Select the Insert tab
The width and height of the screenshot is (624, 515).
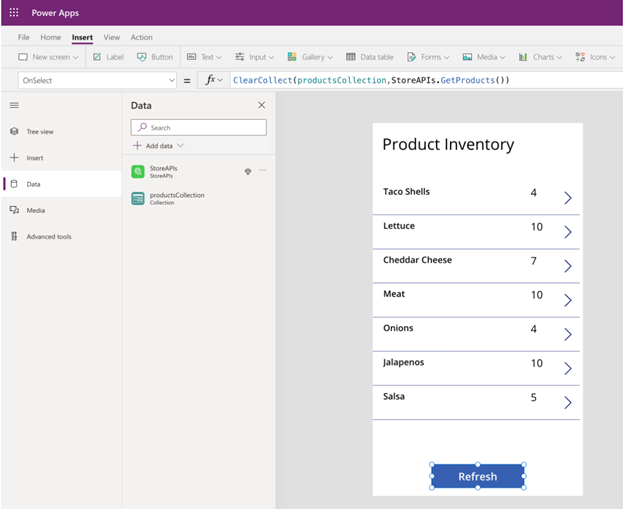[x=82, y=37]
